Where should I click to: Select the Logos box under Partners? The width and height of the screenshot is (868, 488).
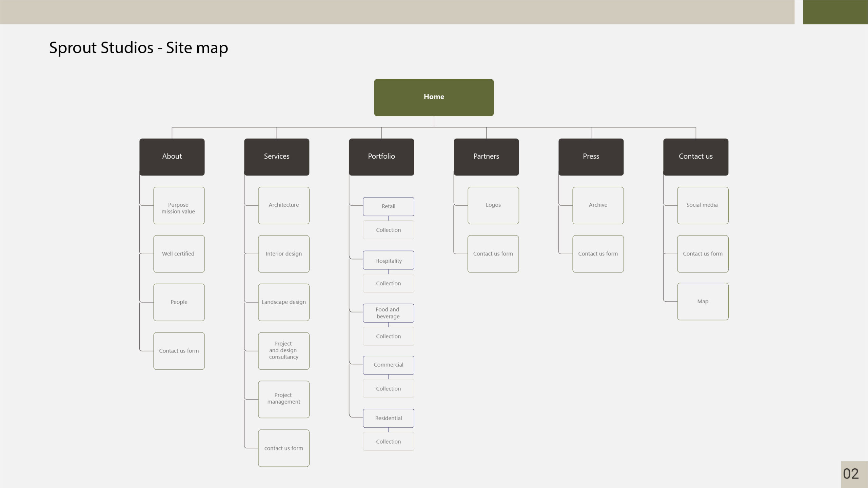point(493,205)
